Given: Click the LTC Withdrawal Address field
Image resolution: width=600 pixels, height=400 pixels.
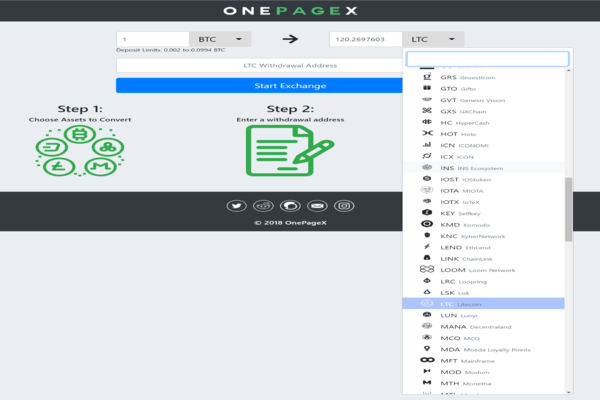Looking at the screenshot, I should (259, 65).
